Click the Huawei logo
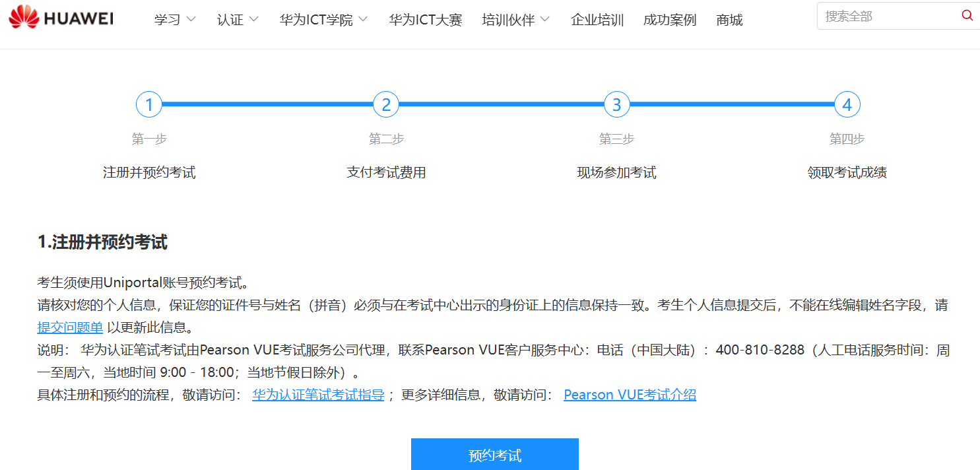This screenshot has height=470, width=980. point(59,17)
